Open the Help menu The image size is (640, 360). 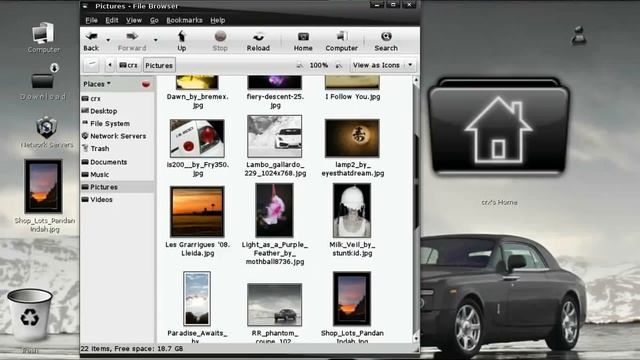tap(218, 20)
